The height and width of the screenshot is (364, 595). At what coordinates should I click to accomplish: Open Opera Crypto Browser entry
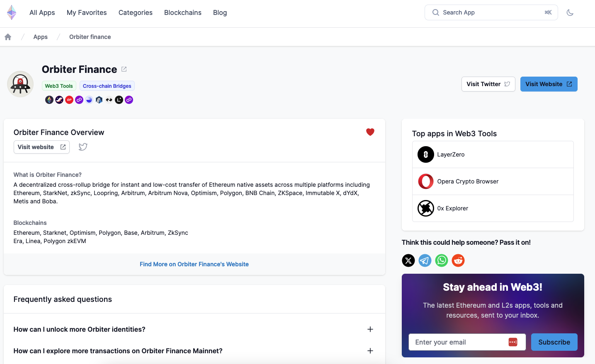[x=493, y=181]
